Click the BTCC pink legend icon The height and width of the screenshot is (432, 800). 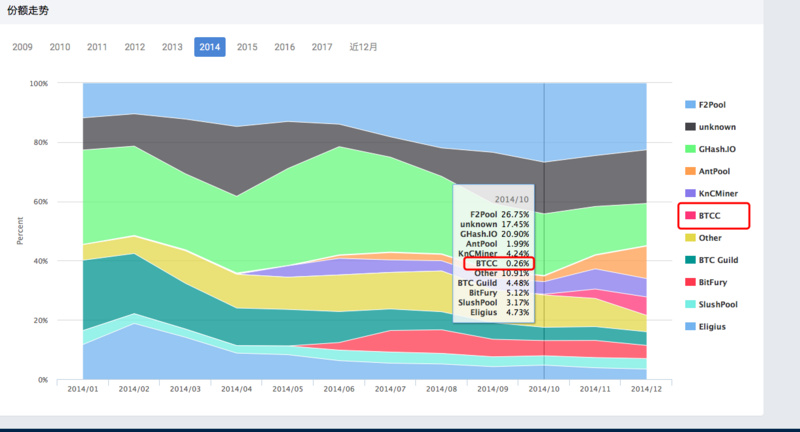(690, 215)
